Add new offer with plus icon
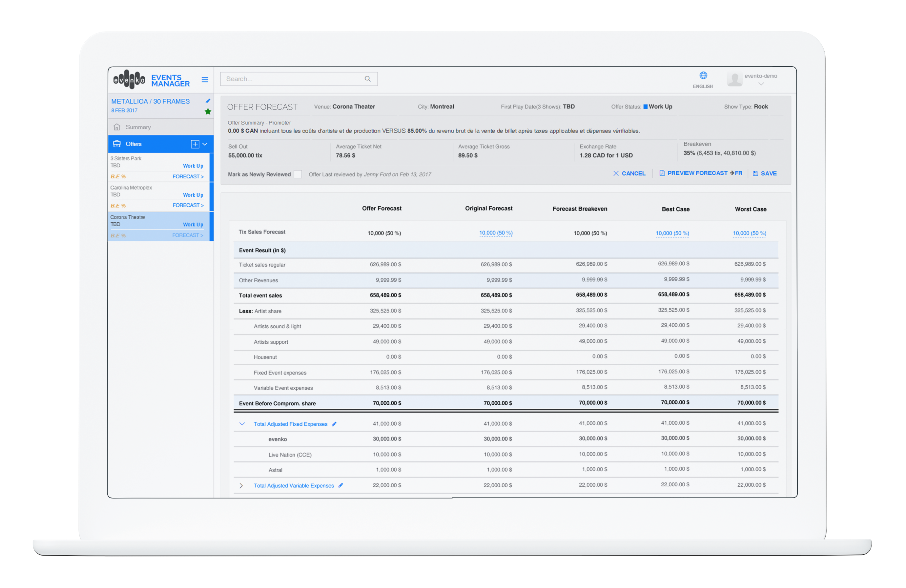This screenshot has height=588, width=906. 195,144
